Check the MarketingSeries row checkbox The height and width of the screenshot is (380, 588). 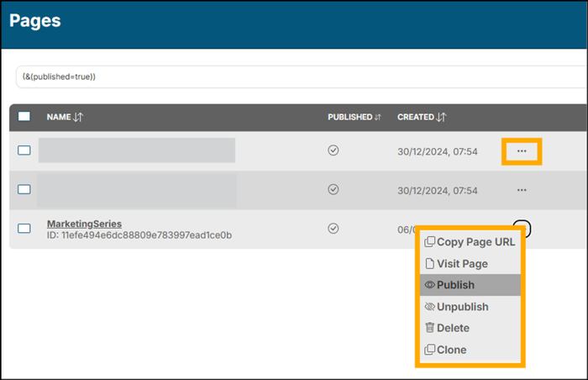point(24,228)
